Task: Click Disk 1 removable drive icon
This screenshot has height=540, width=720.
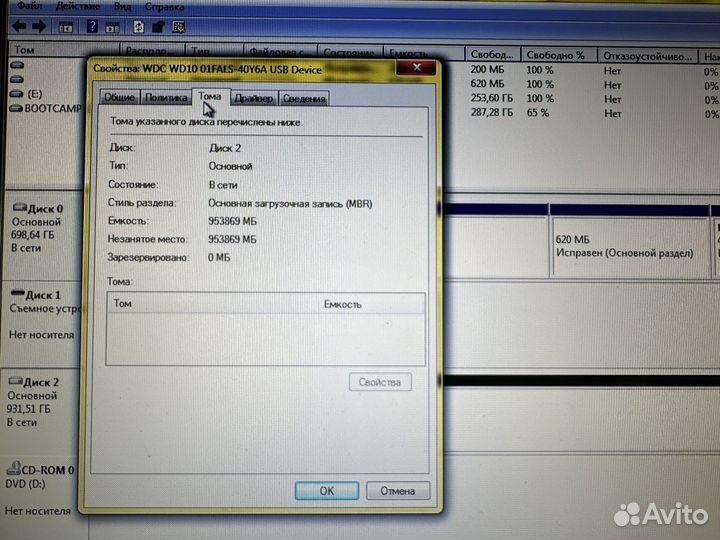Action: click(17, 292)
